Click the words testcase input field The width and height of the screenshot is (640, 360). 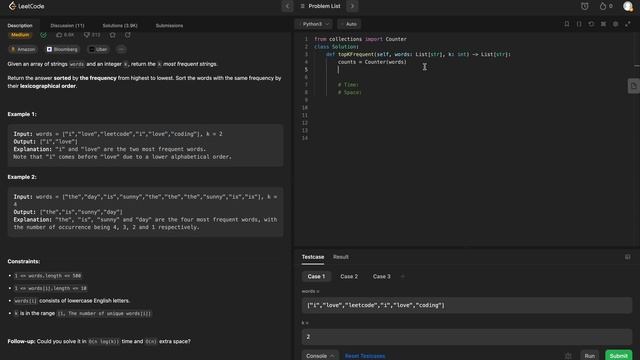pyautogui.click(x=467, y=305)
